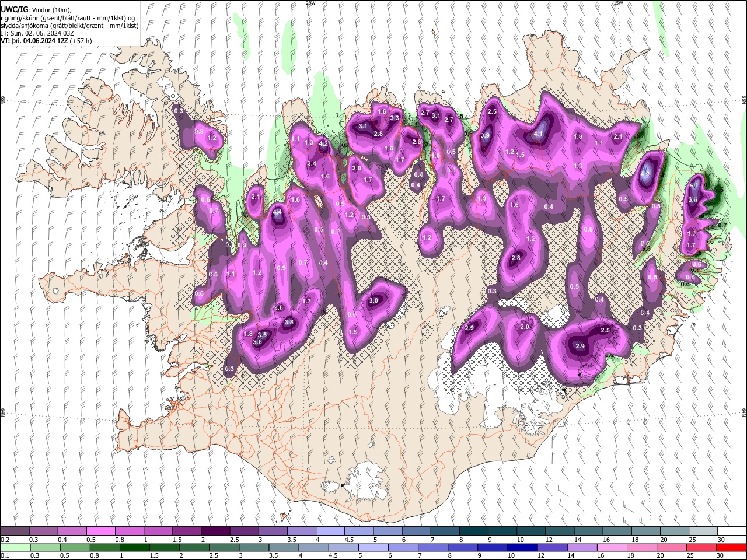Click the 3.3 precipitation value on the map
This screenshot has height=560, width=747.
pyautogui.click(x=395, y=118)
